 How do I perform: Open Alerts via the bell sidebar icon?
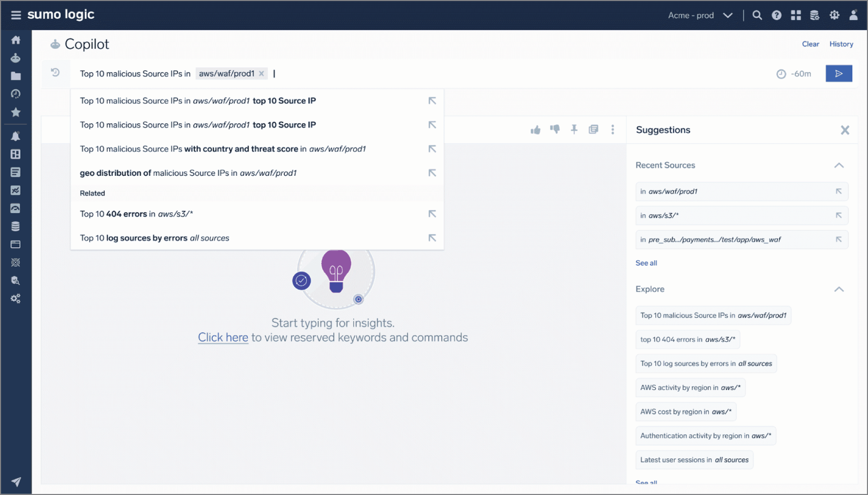point(16,136)
